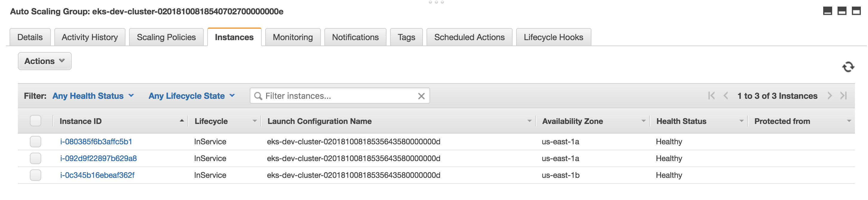The width and height of the screenshot is (868, 200).
Task: Select instance i-080385f6b3affc5b1 checkbox
Action: [35, 142]
